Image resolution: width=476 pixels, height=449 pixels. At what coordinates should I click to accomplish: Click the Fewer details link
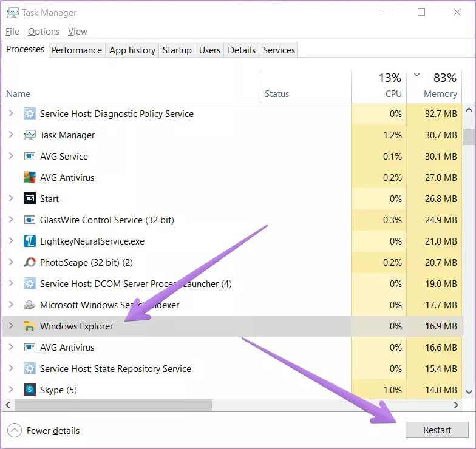53,431
